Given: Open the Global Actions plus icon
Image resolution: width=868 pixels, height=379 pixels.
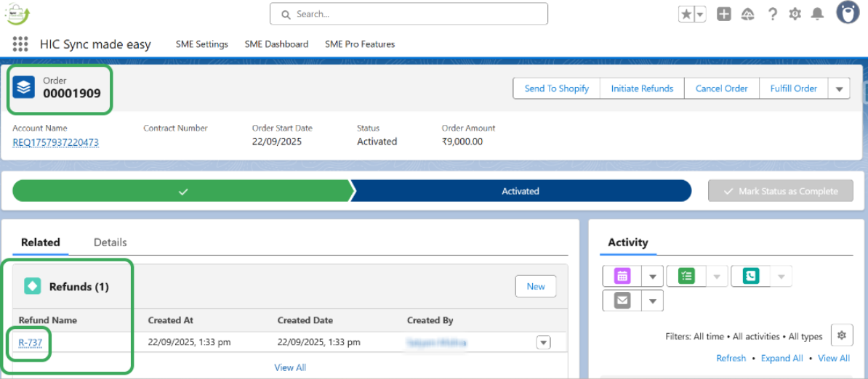Looking at the screenshot, I should [x=724, y=15].
